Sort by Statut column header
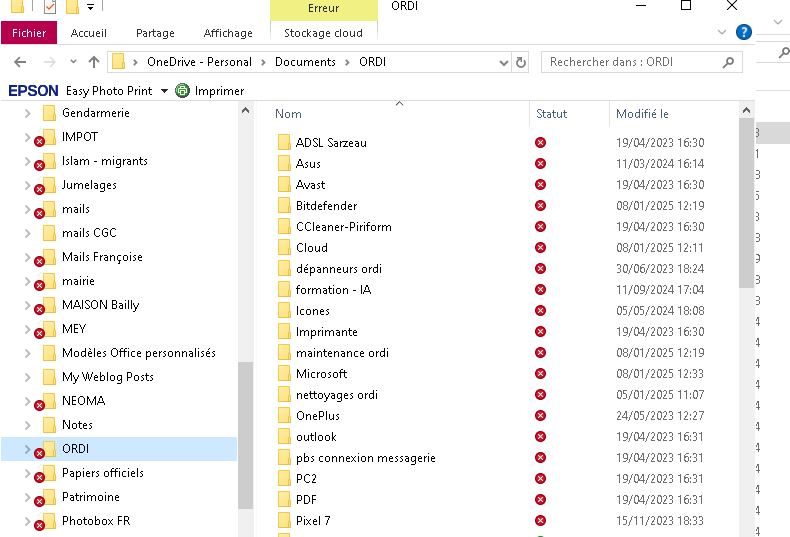The width and height of the screenshot is (790, 537). 552,114
